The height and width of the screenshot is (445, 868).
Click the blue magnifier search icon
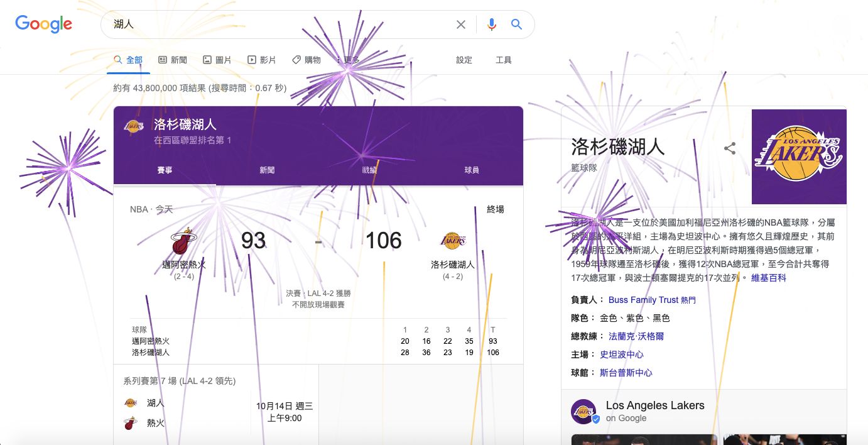pyautogui.click(x=516, y=25)
